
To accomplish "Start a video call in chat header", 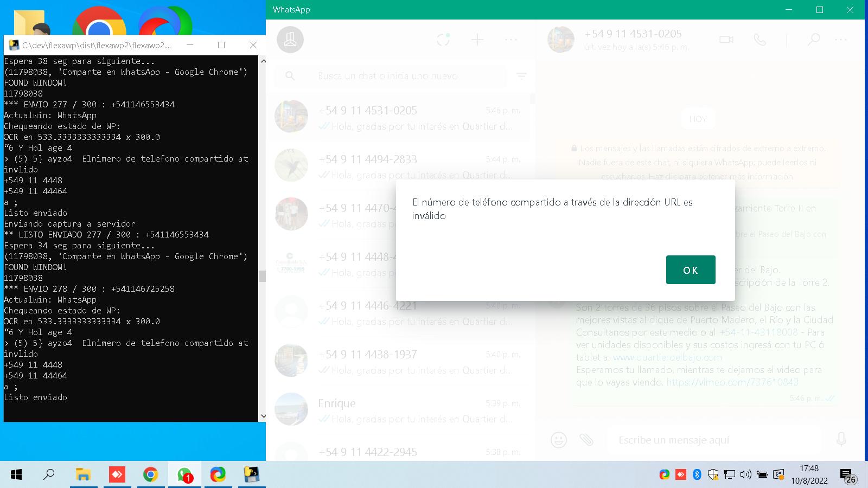I will (x=726, y=40).
